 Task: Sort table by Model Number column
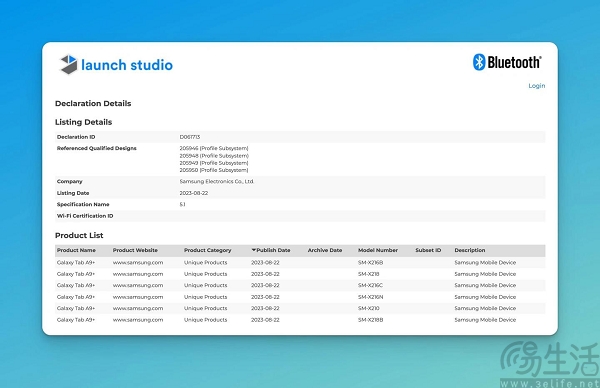(x=378, y=250)
